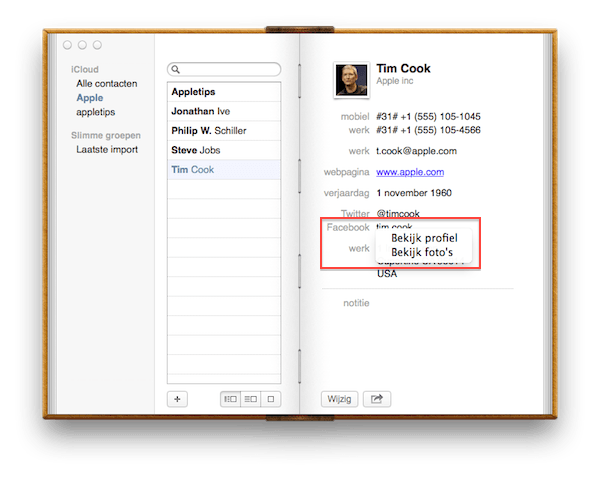Click the verjaardag date 1 november 1960
The image size is (600, 480).
tap(414, 193)
